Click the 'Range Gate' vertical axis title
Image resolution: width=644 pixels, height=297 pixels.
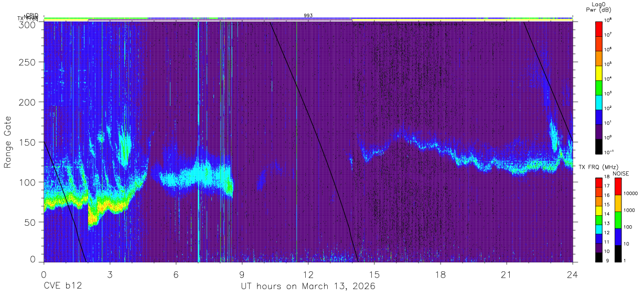pos(8,141)
